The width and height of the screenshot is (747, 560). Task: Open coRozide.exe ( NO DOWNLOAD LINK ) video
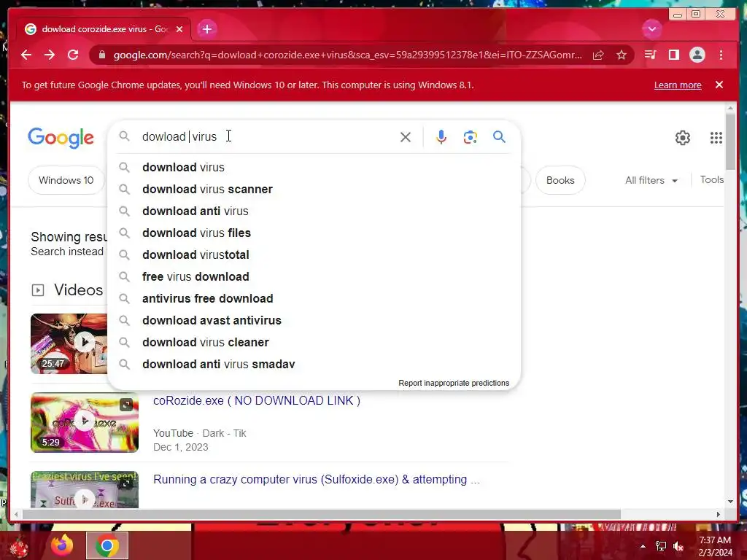257,400
